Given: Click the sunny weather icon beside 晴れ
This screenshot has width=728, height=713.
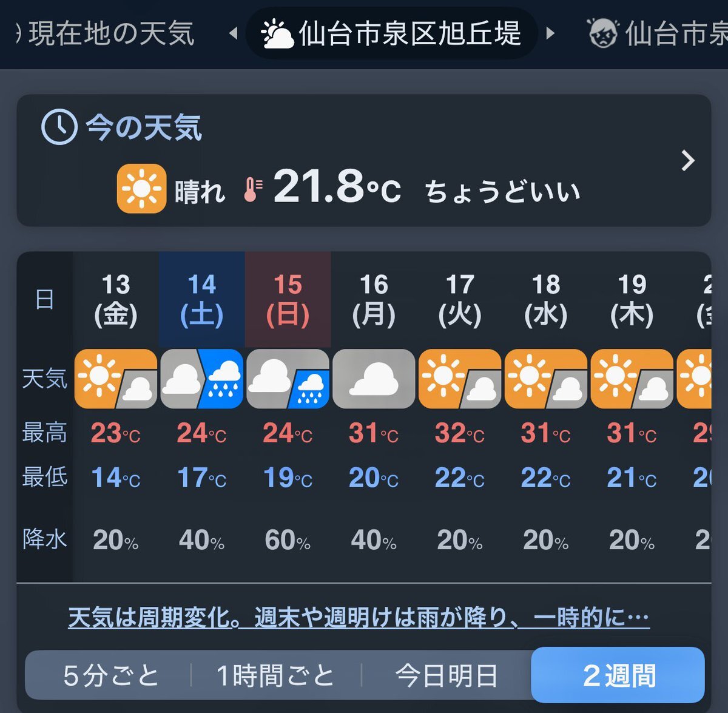Looking at the screenshot, I should click(x=141, y=189).
